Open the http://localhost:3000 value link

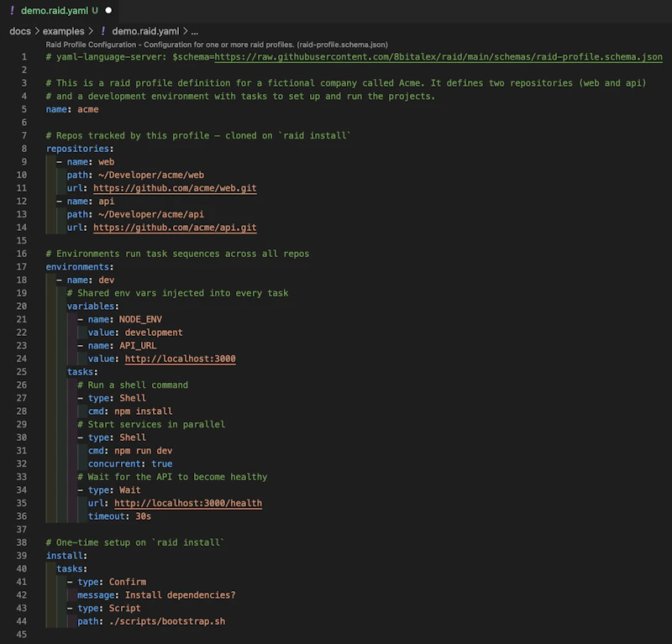180,359
